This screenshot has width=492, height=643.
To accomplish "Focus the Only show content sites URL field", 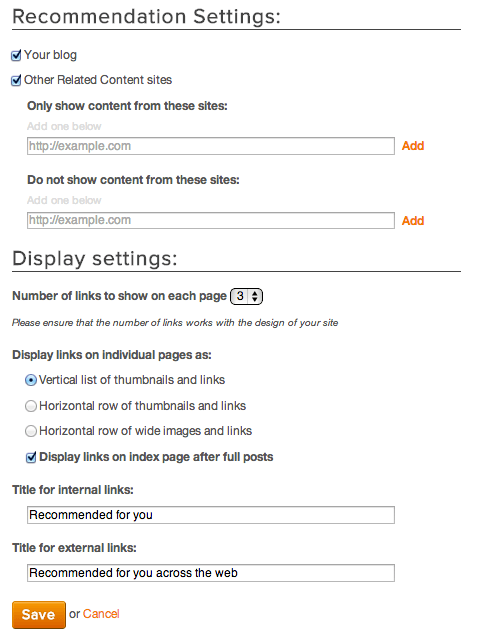I will point(211,146).
